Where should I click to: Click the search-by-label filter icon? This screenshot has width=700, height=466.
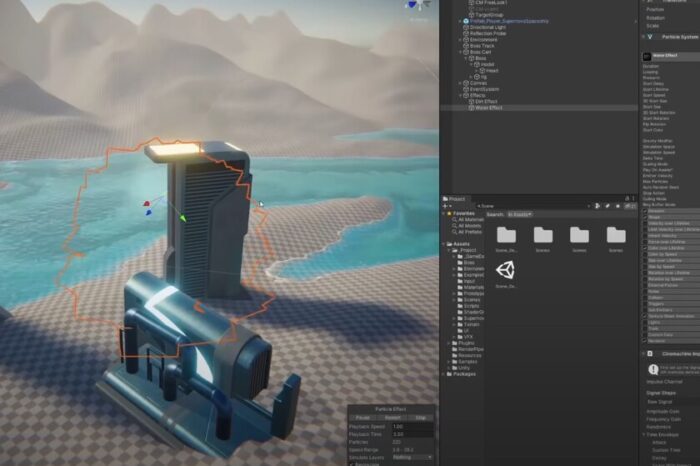click(607, 206)
